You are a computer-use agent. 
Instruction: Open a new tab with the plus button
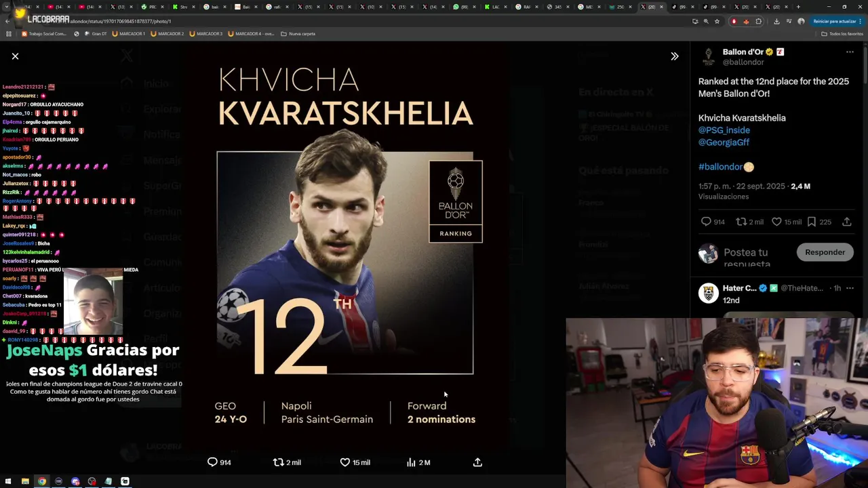coord(797,7)
